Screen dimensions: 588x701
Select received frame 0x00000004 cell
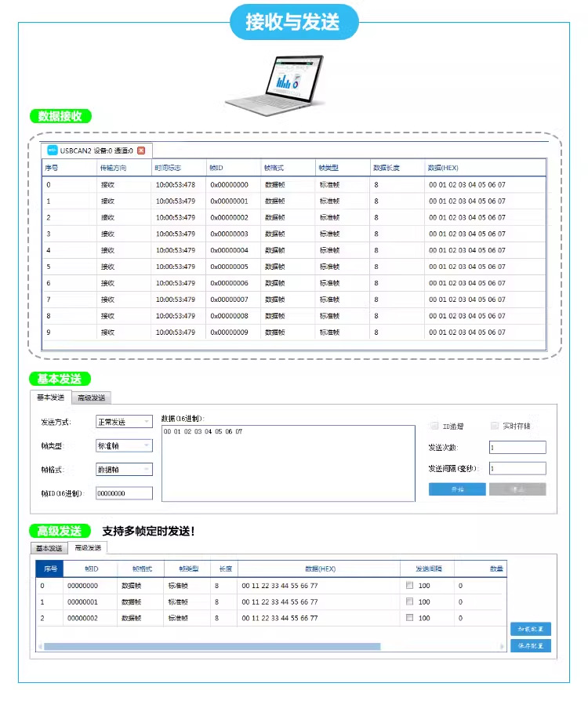[x=233, y=250]
